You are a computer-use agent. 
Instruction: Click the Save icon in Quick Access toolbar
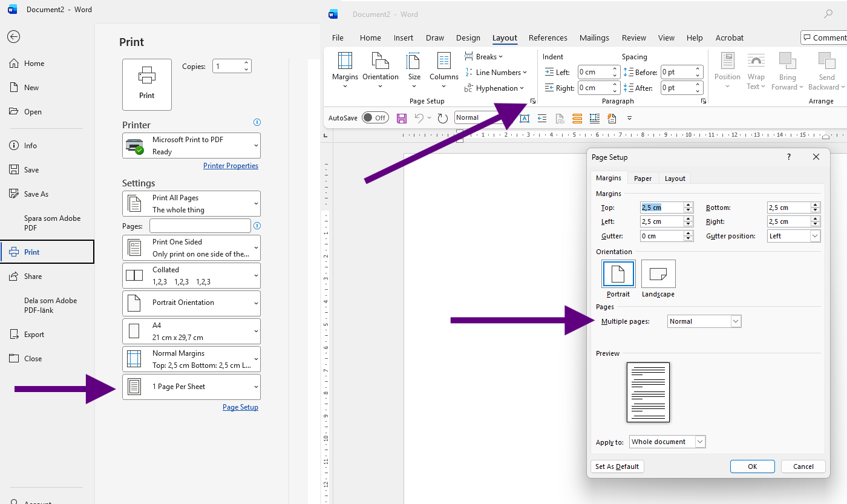(x=401, y=118)
